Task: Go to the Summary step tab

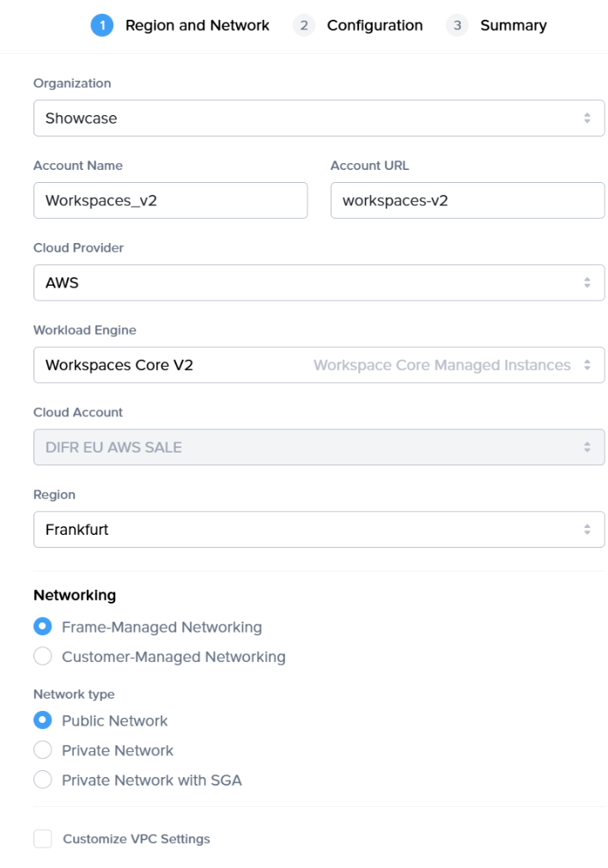Action: (x=514, y=26)
